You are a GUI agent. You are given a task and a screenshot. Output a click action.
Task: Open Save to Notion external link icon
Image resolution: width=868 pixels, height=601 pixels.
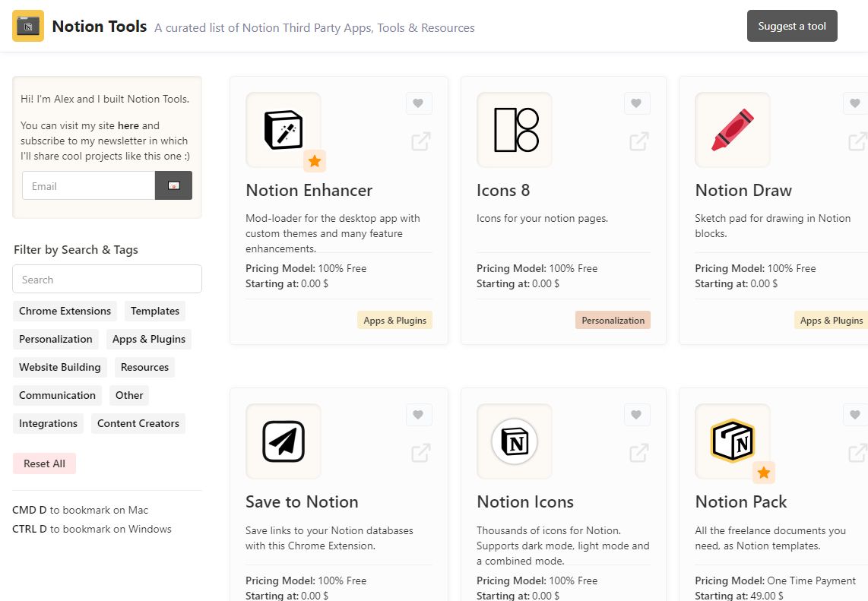point(421,453)
